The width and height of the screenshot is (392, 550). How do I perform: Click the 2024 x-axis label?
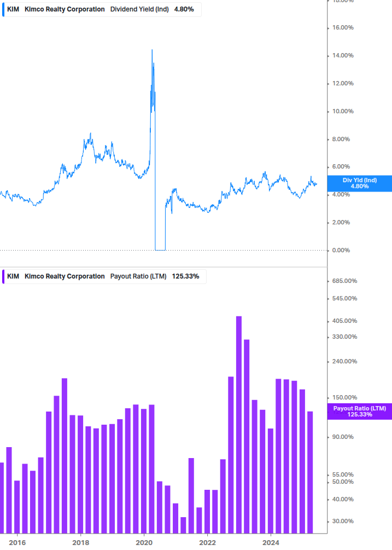click(271, 543)
